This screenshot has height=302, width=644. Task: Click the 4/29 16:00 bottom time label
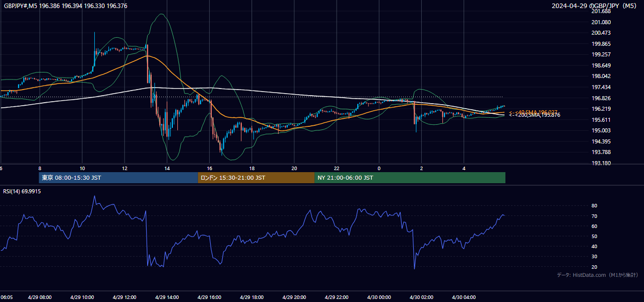(209, 297)
